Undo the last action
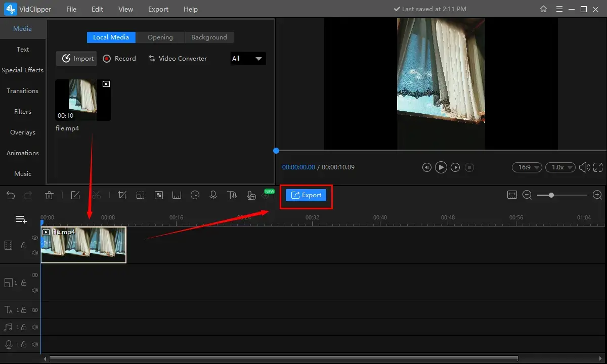Image resolution: width=607 pixels, height=364 pixels. click(x=11, y=195)
